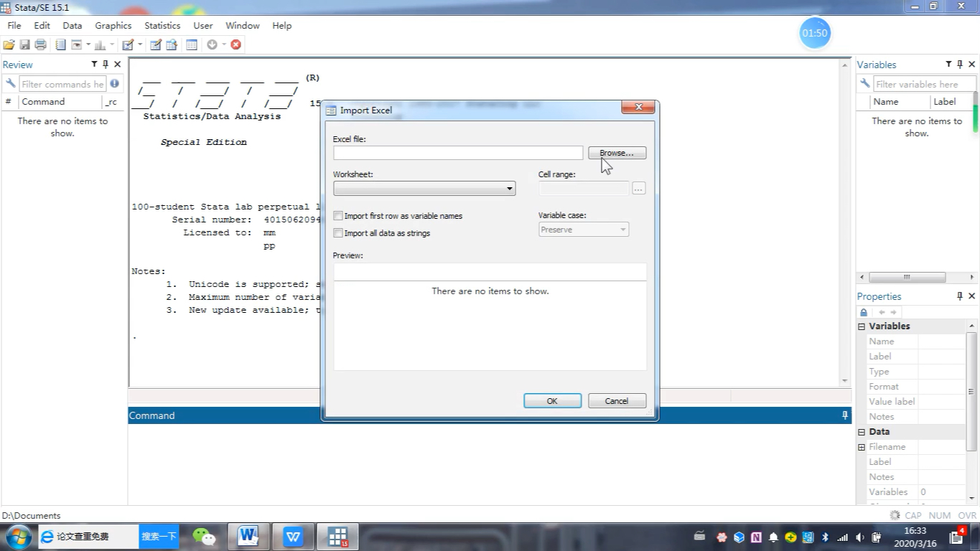The height and width of the screenshot is (551, 980).
Task: Click the wrench icon in Review panel
Action: (10, 84)
